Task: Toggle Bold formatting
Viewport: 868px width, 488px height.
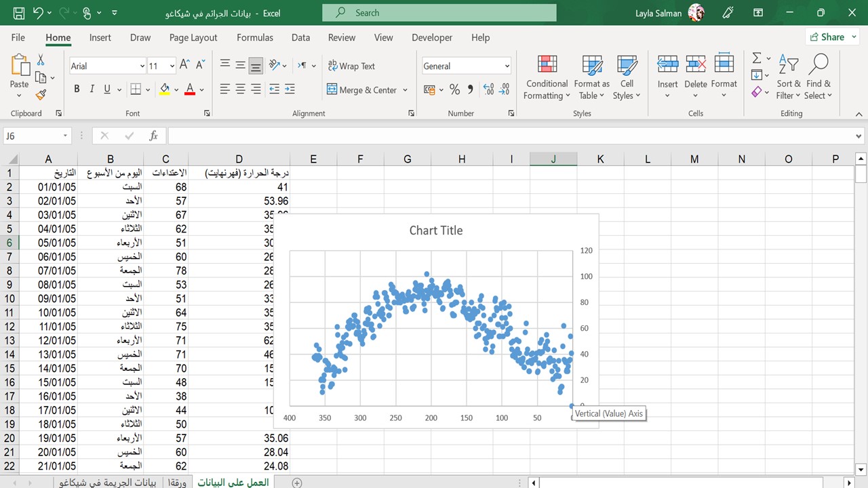Action: (77, 89)
